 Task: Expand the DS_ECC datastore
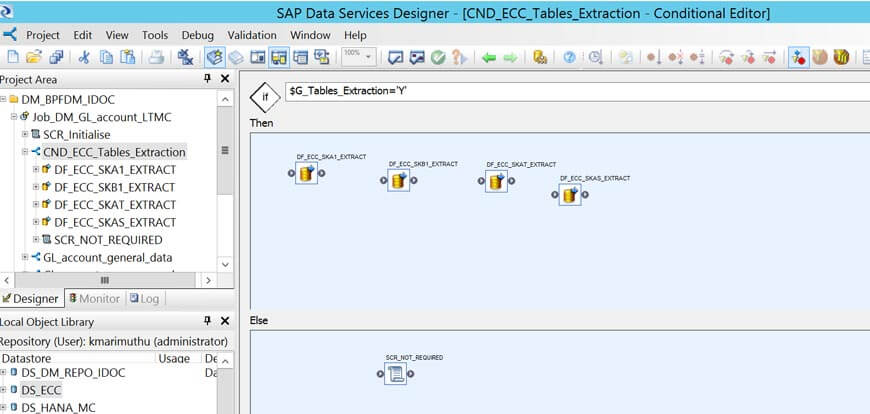[3, 390]
